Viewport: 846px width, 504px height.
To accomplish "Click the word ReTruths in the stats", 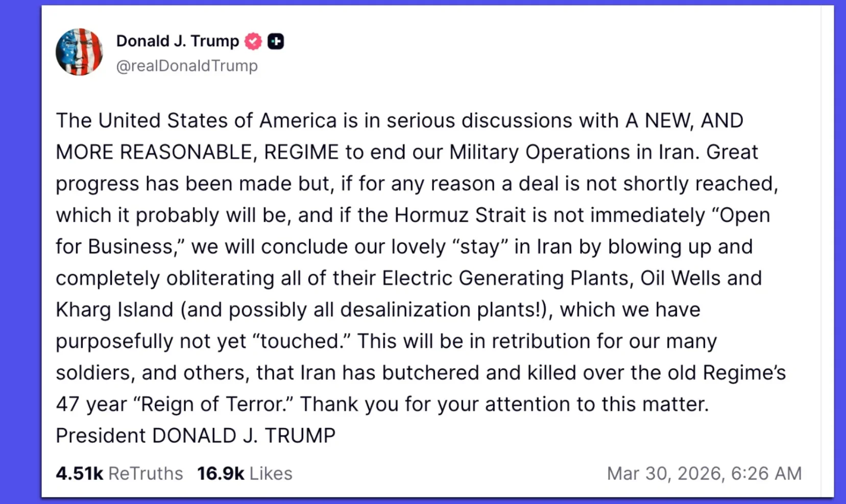I will pos(146,473).
